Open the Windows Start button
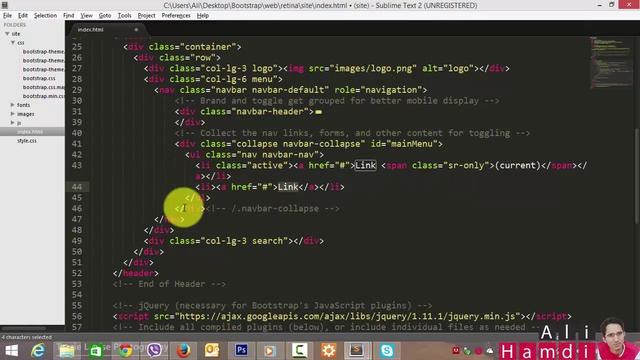 click(11, 351)
